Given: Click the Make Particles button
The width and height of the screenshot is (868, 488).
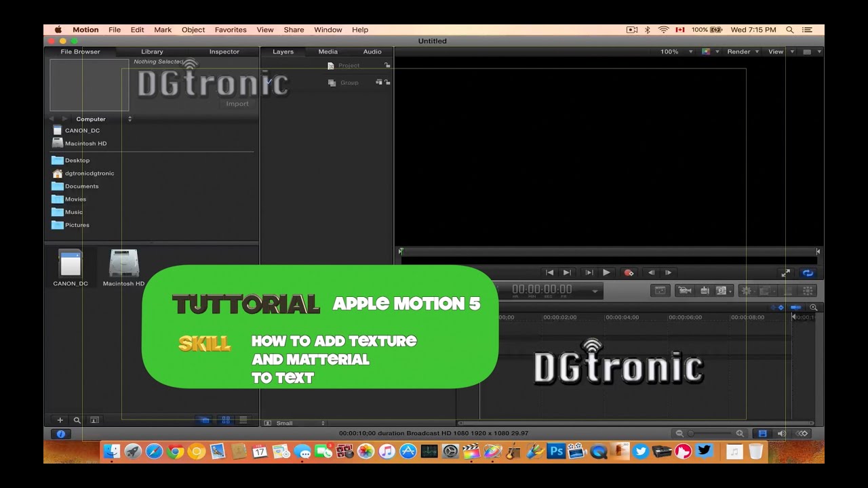Looking at the screenshot, I should point(787,290).
